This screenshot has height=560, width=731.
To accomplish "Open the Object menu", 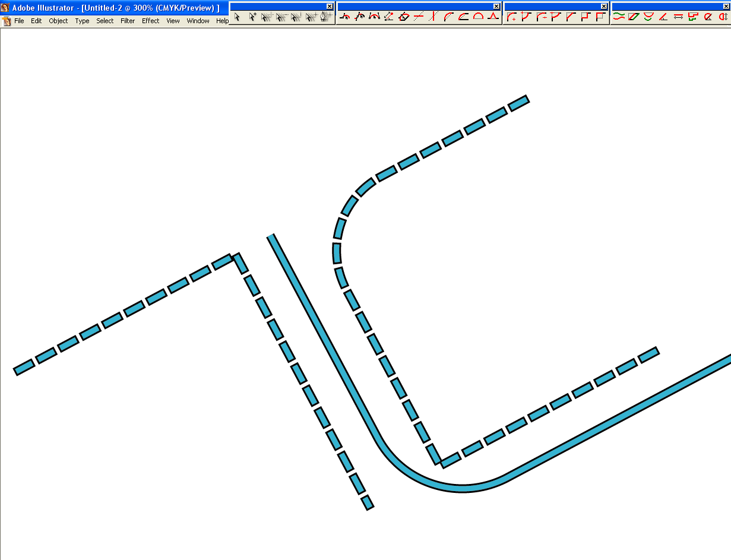I will click(58, 21).
